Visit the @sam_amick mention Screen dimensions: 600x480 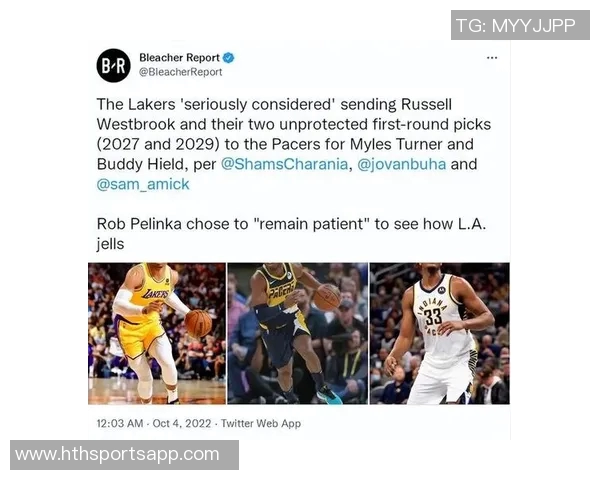[143, 184]
